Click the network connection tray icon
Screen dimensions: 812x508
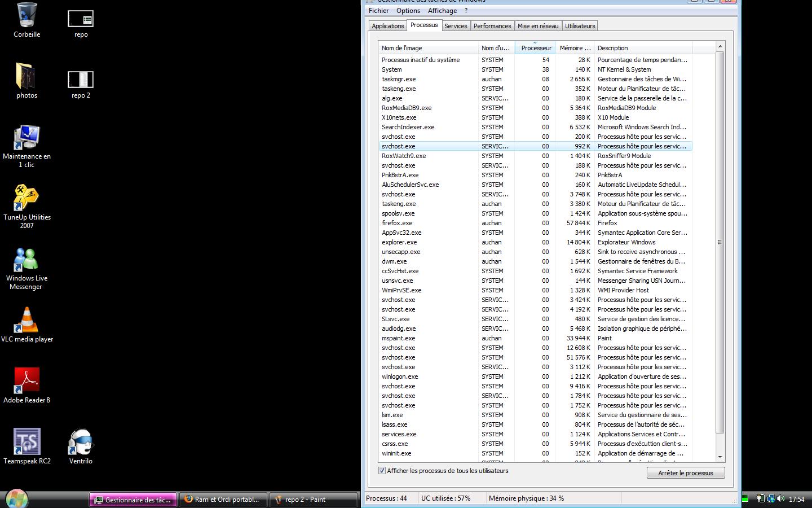pyautogui.click(x=770, y=499)
